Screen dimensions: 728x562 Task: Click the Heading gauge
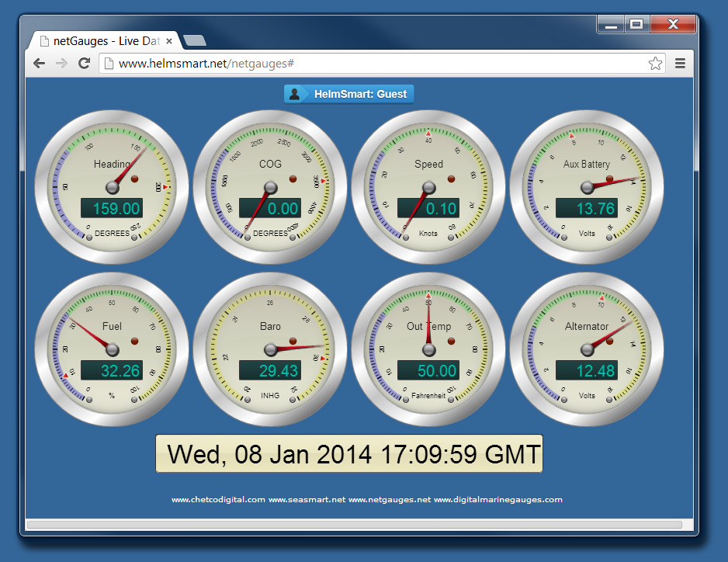point(112,187)
